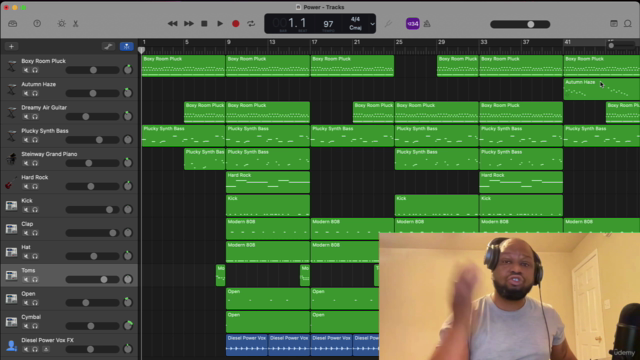
Task: Solo the Steinway Grand Piano track
Action: pos(35,163)
